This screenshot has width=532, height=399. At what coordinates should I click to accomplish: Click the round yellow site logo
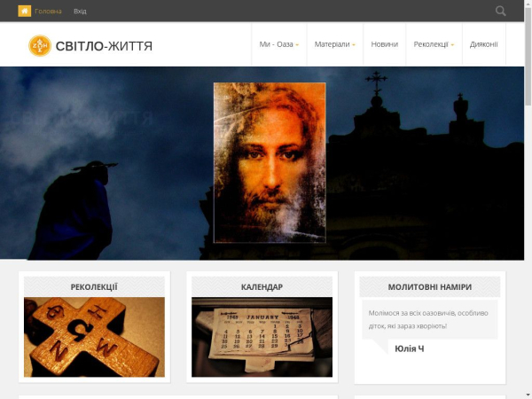tap(40, 45)
